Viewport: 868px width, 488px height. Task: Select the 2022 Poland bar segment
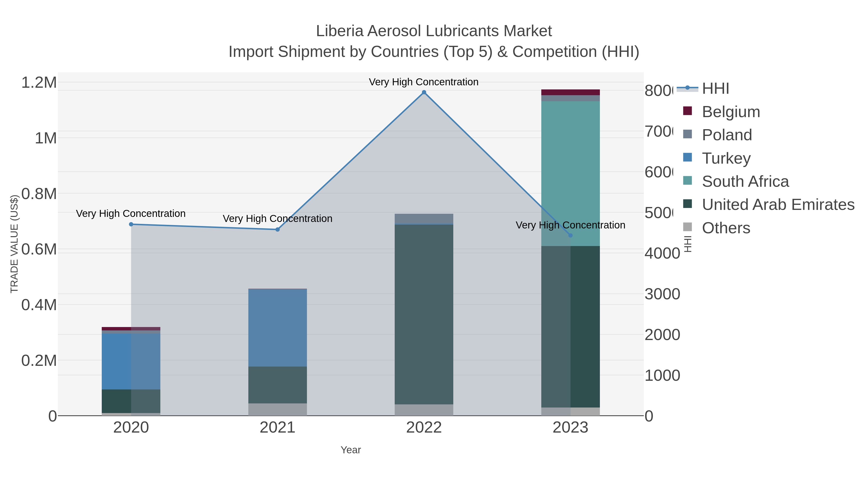(x=424, y=219)
